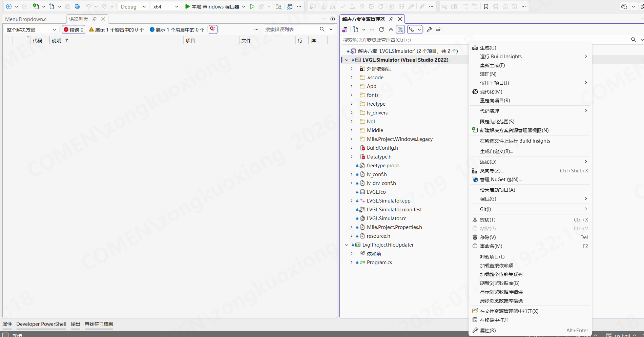Pin the 解决方案资源管理器 panel

pos(391,19)
